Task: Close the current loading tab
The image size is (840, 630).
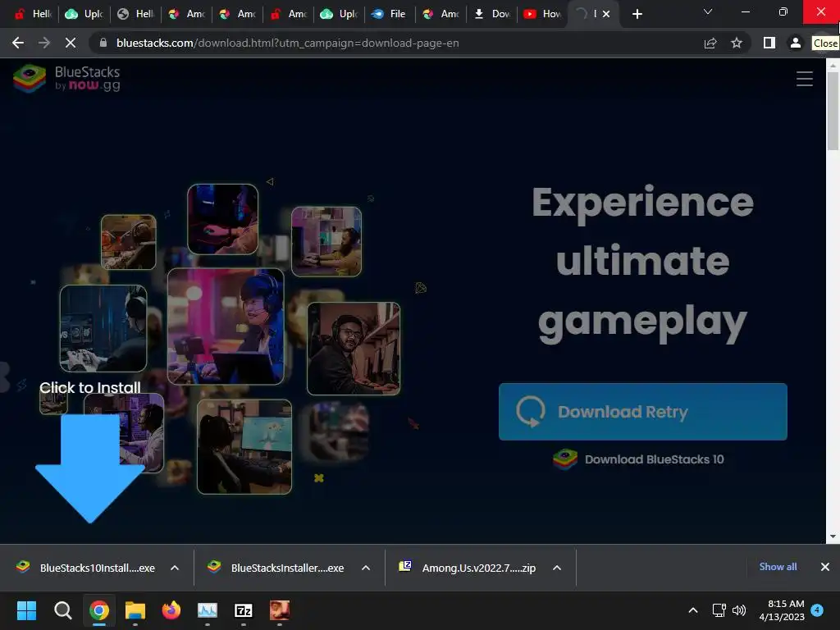Action: coord(606,14)
